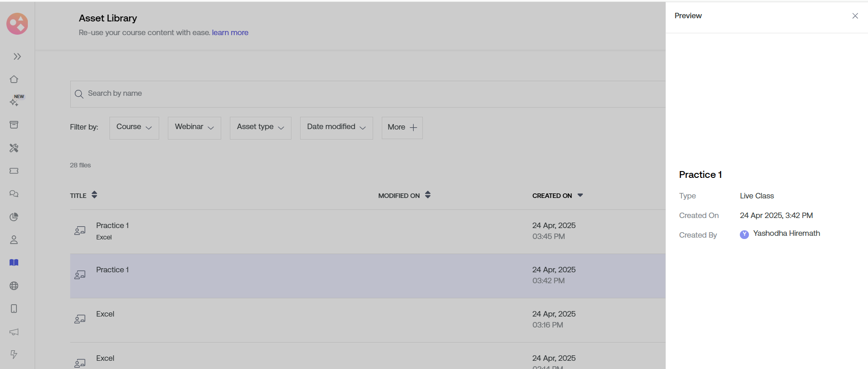Expand the sidebar with double-chevron icon
The width and height of the screenshot is (868, 369).
coord(17,57)
